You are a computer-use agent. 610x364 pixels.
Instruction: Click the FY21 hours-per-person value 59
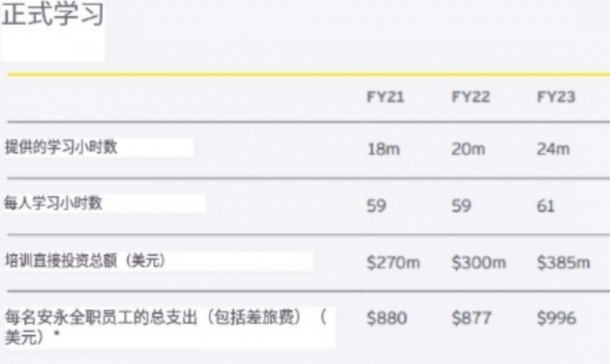(377, 206)
